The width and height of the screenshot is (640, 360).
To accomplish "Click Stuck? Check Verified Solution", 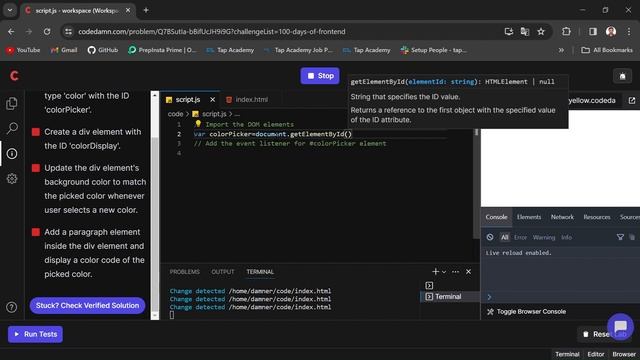I will click(87, 305).
